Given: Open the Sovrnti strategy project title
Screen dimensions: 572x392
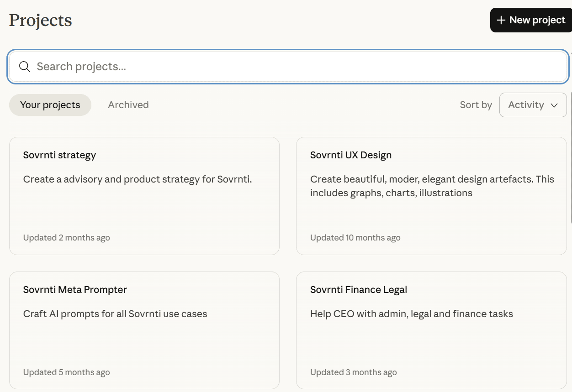Looking at the screenshot, I should pyautogui.click(x=59, y=155).
